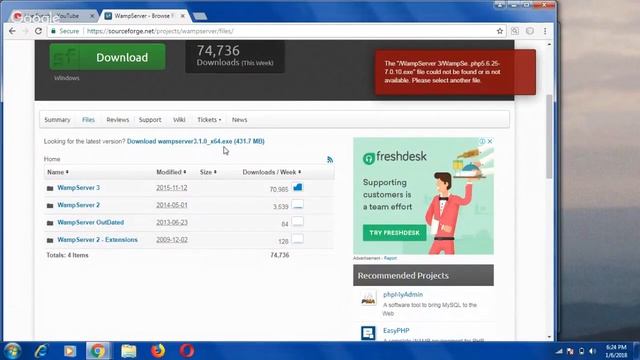This screenshot has height=360, width=640.
Task: Open the WampServer 3 folder link
Action: [78, 188]
